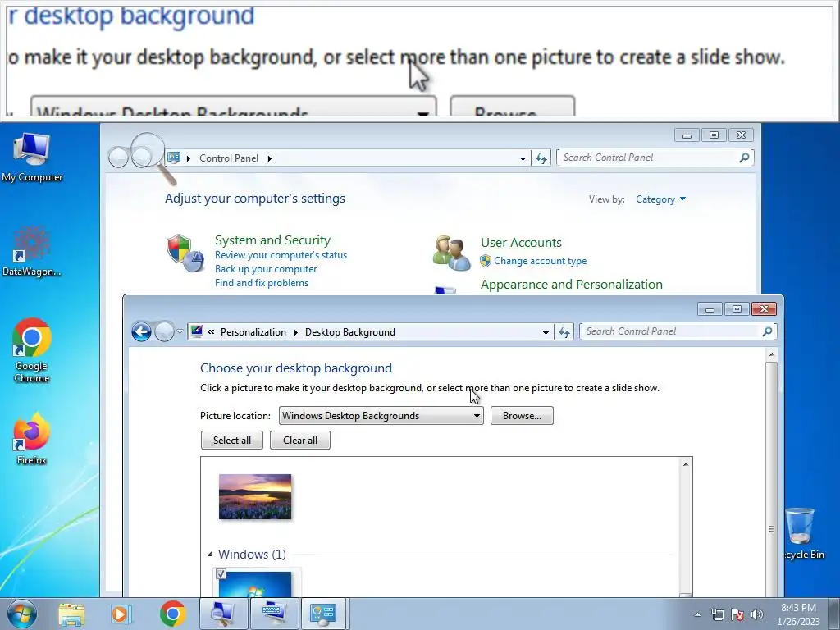The image size is (840, 630).
Task: Click Control Panel breadcrumb in back window
Action: click(229, 158)
